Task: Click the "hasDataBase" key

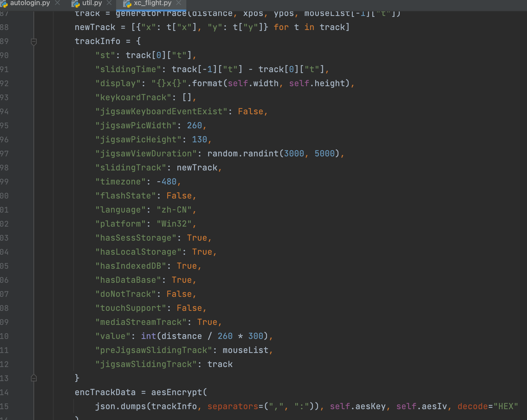Action: click(128, 280)
